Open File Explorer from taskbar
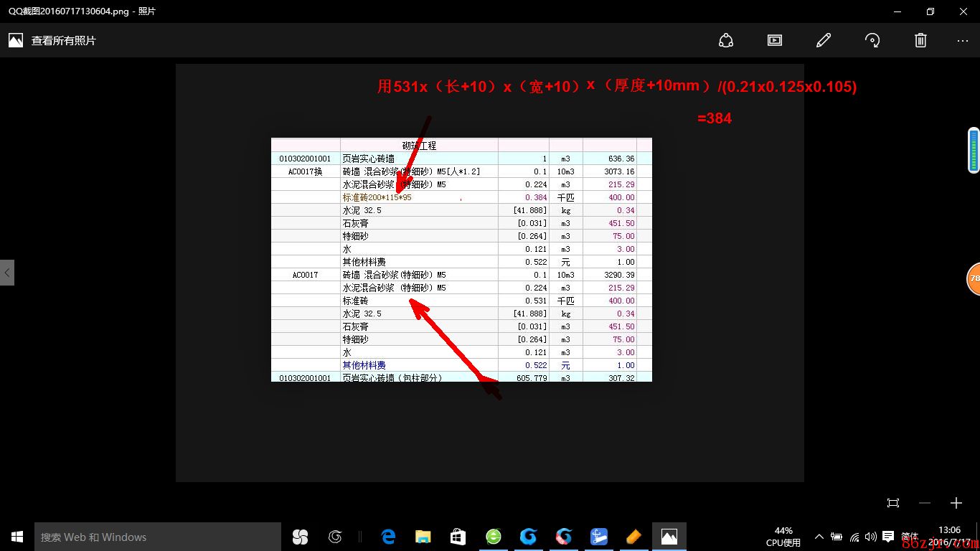 423,537
